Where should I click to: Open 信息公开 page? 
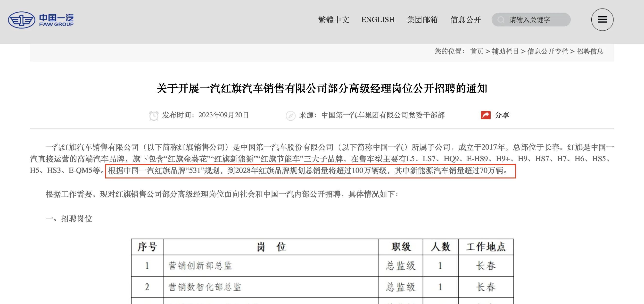[465, 20]
